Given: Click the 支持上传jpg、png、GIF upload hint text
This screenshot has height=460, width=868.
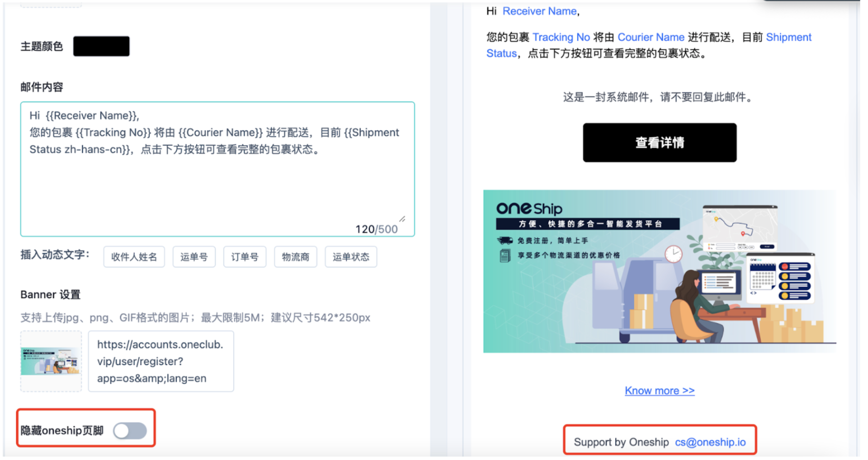Looking at the screenshot, I should coord(195,318).
